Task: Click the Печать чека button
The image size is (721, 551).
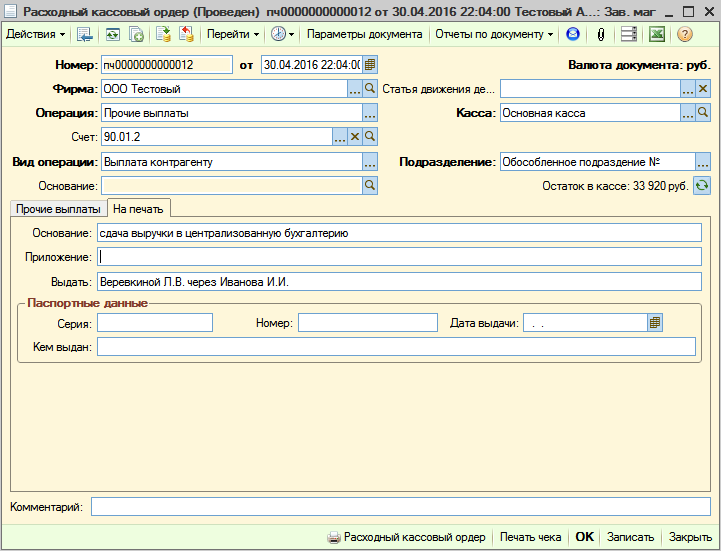Action: point(531,537)
